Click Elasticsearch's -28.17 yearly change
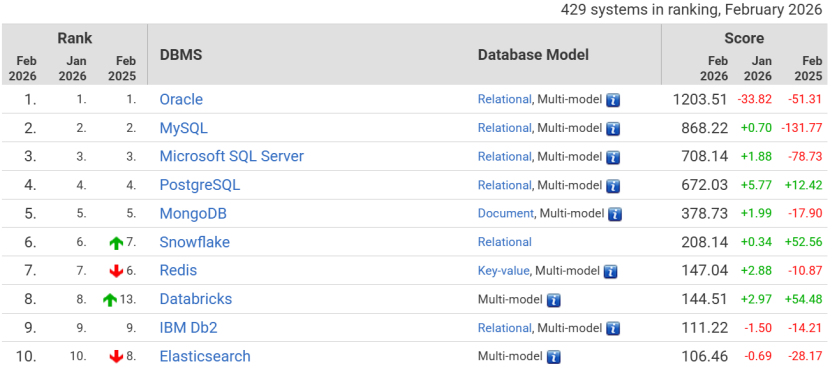This screenshot has height=365, width=830. tap(804, 357)
